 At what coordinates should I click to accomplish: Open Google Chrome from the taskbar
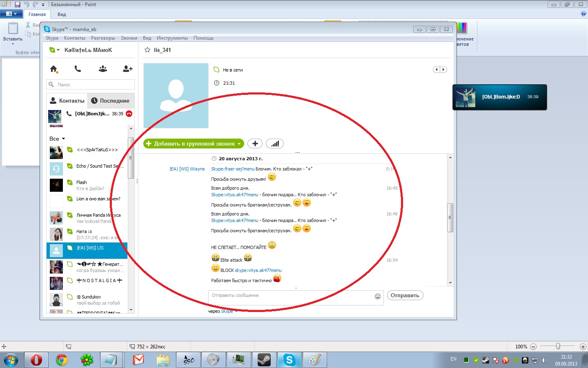pyautogui.click(x=62, y=360)
